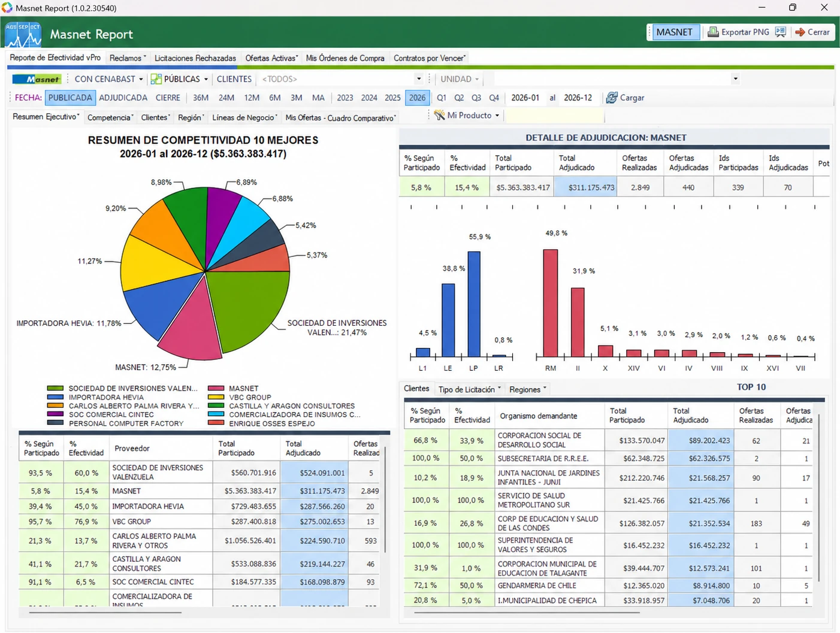The height and width of the screenshot is (633, 840).
Task: Click the Mi Producto text field
Action: tap(554, 116)
